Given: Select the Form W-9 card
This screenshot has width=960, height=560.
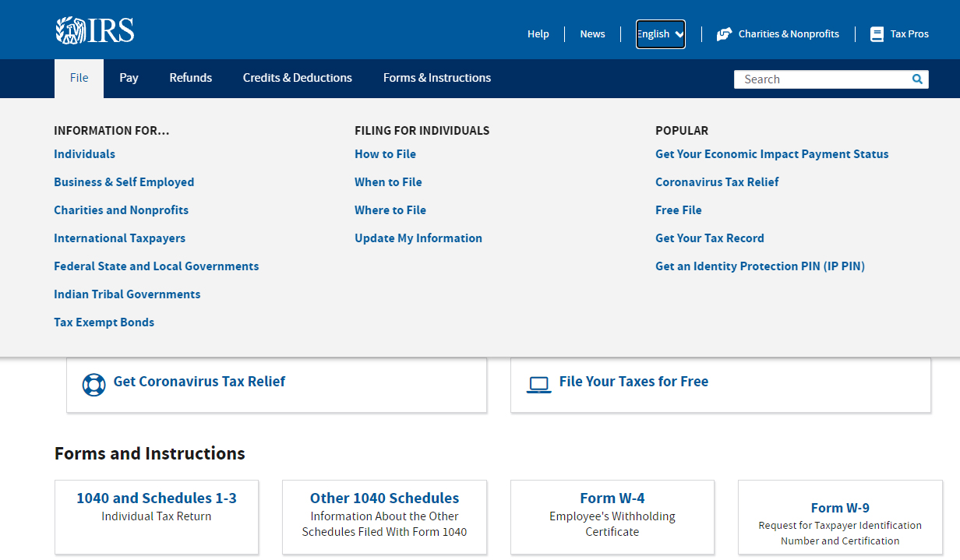Looking at the screenshot, I should (x=840, y=517).
